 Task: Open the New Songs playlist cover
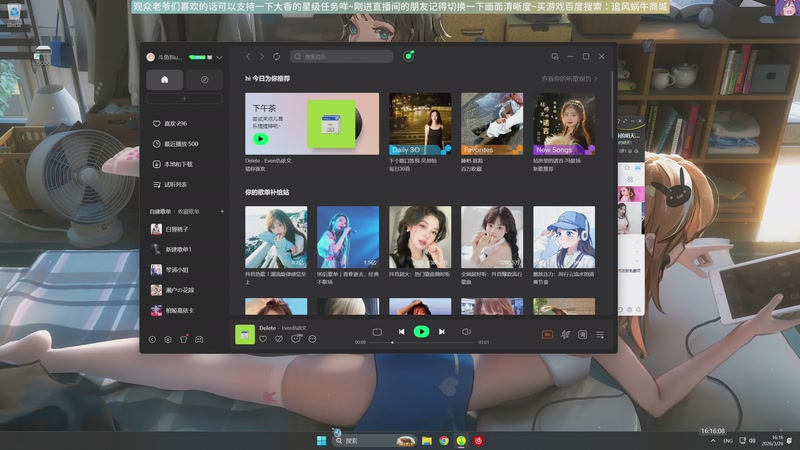click(x=564, y=123)
